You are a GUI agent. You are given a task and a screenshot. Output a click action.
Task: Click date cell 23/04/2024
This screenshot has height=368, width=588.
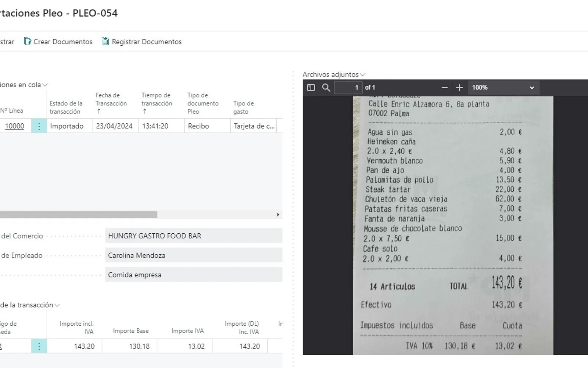point(115,126)
